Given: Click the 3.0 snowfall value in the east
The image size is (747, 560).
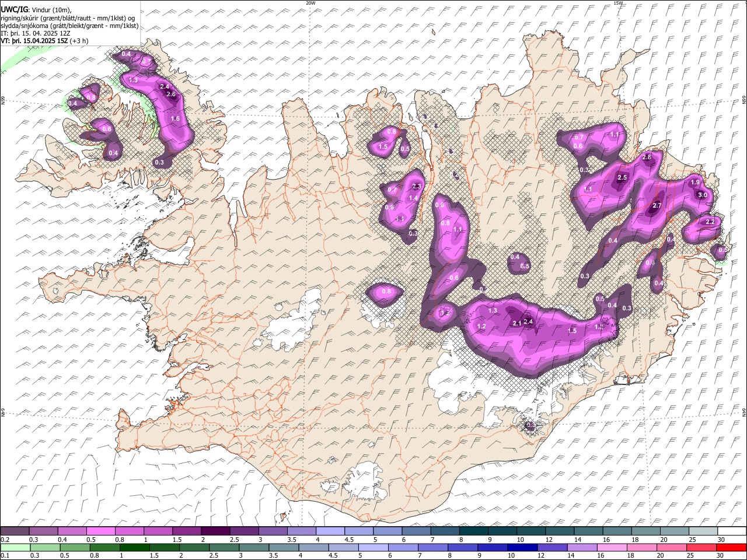Looking at the screenshot, I should 703,195.
